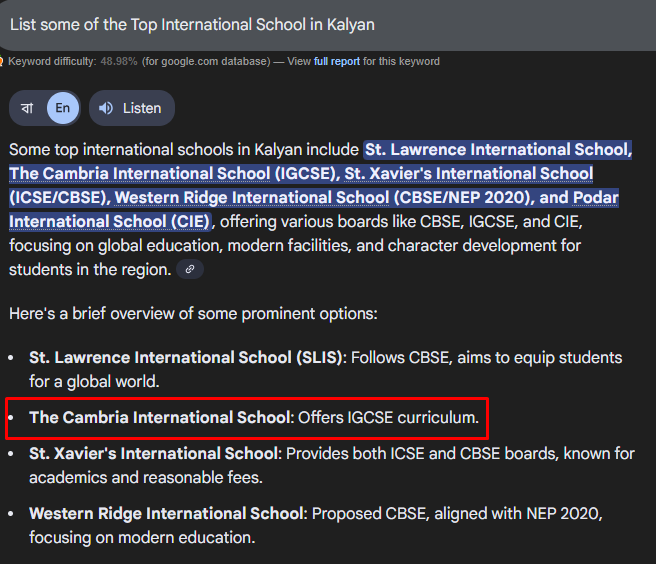Click the speaker icon in Listen
The image size is (656, 564).
pos(106,108)
